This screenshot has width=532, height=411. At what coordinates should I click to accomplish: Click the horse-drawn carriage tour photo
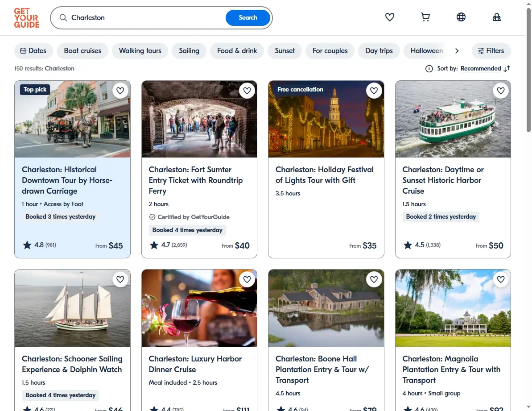(x=72, y=119)
